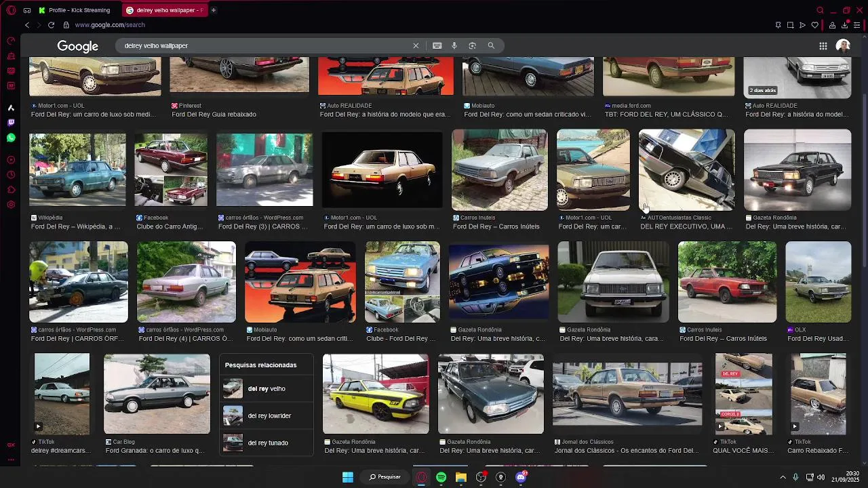Open Jornal dos Clássicos gold Del Rey thumbnail
This screenshot has height=488, width=868.
(627, 394)
